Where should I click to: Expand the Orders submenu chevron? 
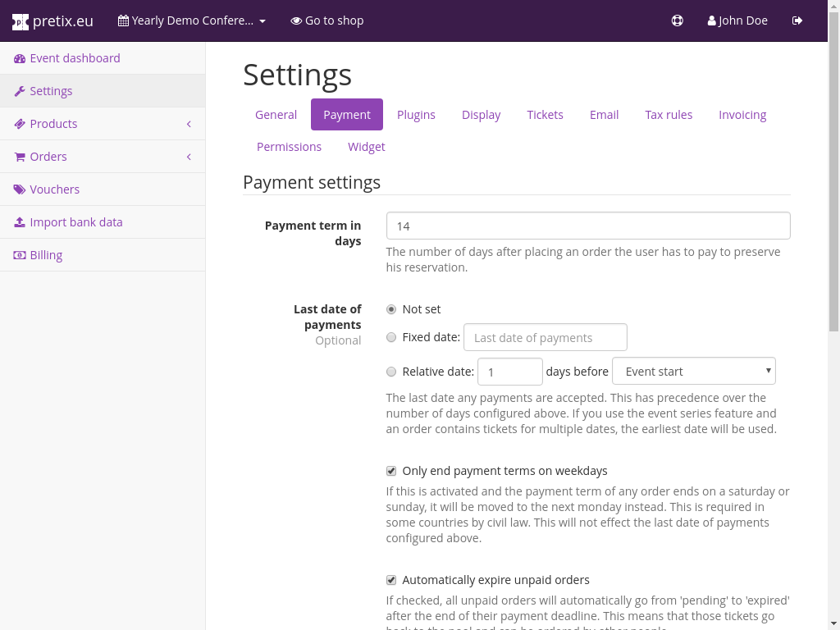pyautogui.click(x=189, y=157)
